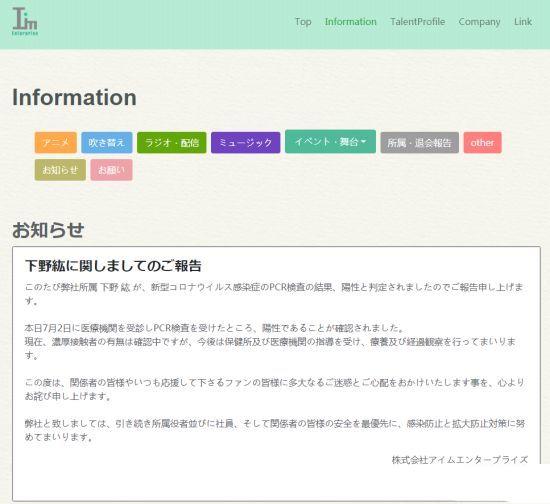Select the ミュージック category button
The image size is (550, 504).
(246, 142)
